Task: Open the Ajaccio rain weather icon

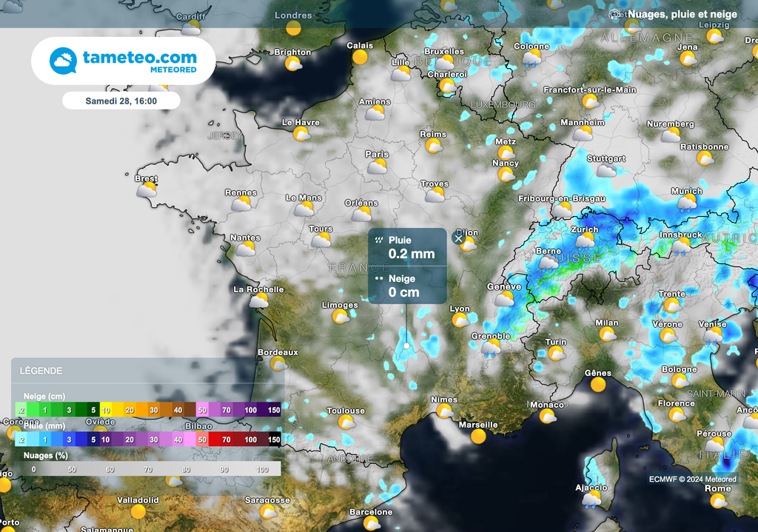Action: (x=591, y=501)
